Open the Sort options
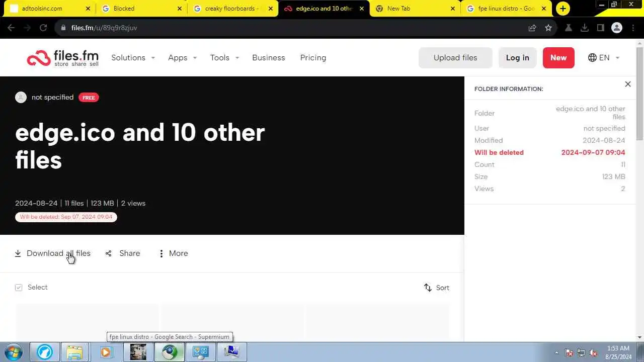This screenshot has width=644, height=362. [436, 288]
